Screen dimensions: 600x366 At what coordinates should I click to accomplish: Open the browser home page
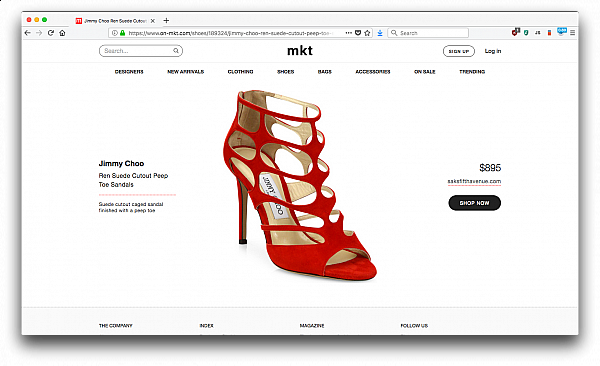[62, 33]
